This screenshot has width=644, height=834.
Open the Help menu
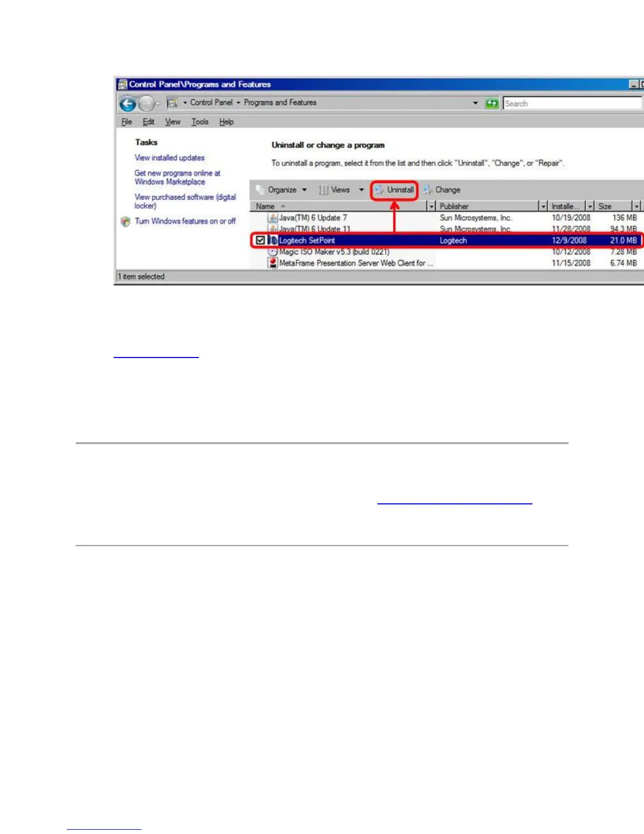pos(226,122)
